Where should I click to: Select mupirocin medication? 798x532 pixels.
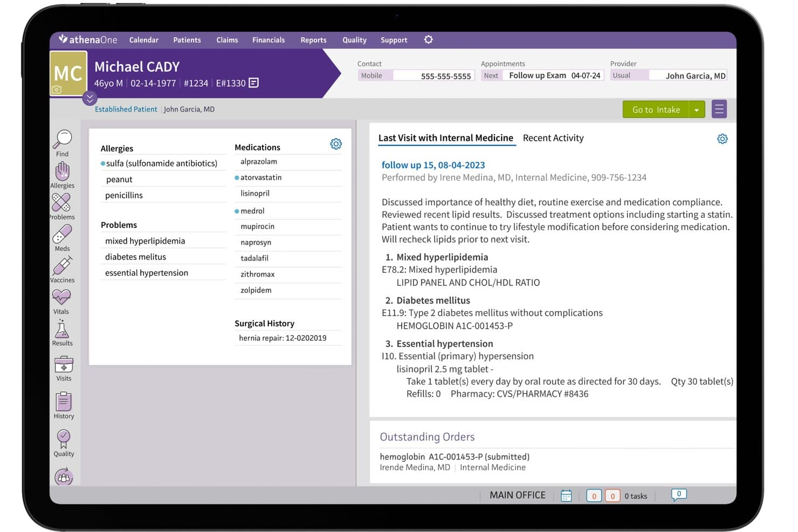click(288, 226)
